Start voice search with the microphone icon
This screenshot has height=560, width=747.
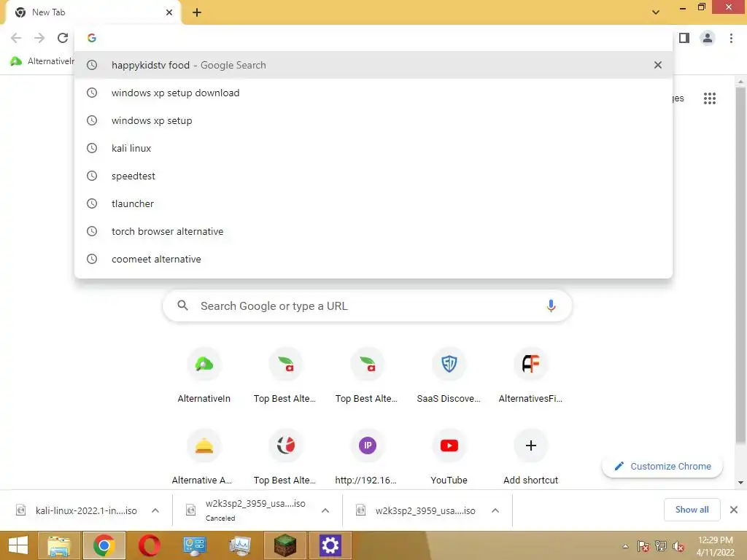551,306
